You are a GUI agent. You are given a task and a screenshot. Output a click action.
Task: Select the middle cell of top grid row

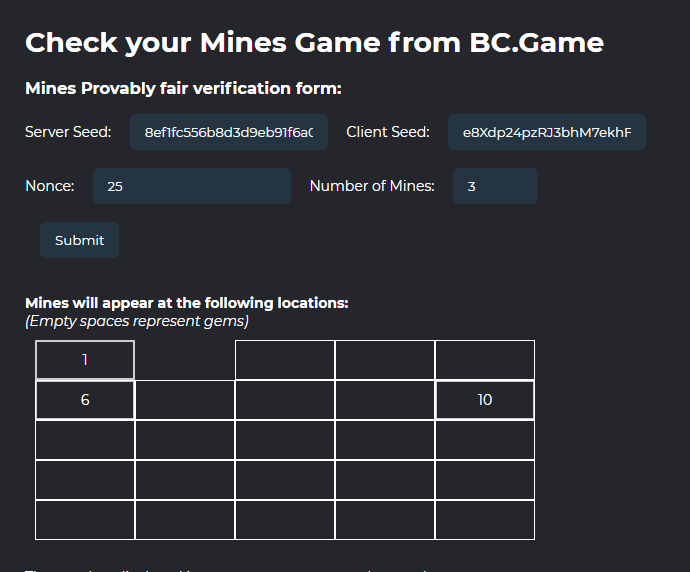(x=285, y=360)
